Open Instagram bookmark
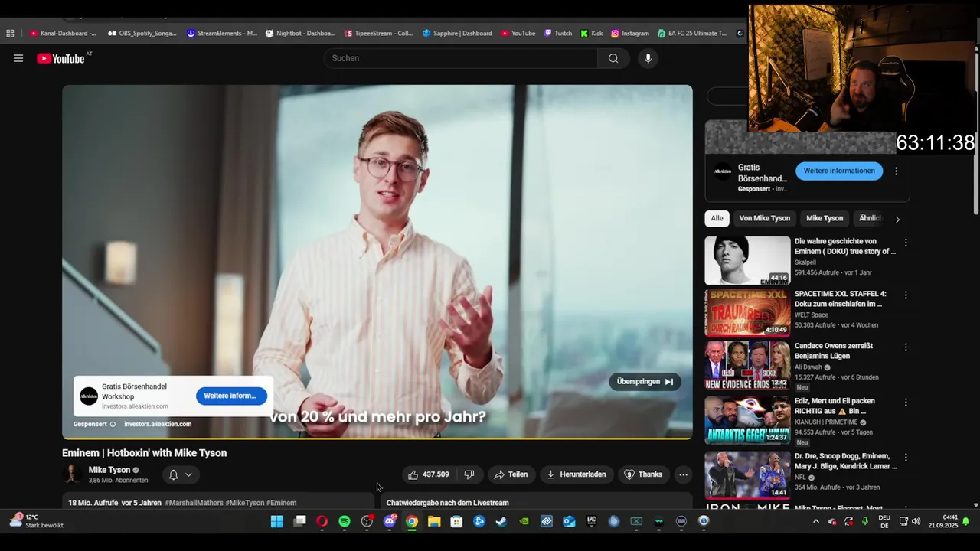The width and height of the screenshot is (980, 551). click(x=629, y=34)
